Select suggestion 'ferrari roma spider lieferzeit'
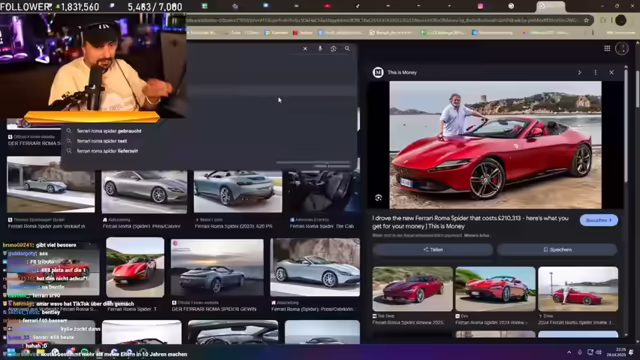Viewport: 640px width, 360px height. 107,151
